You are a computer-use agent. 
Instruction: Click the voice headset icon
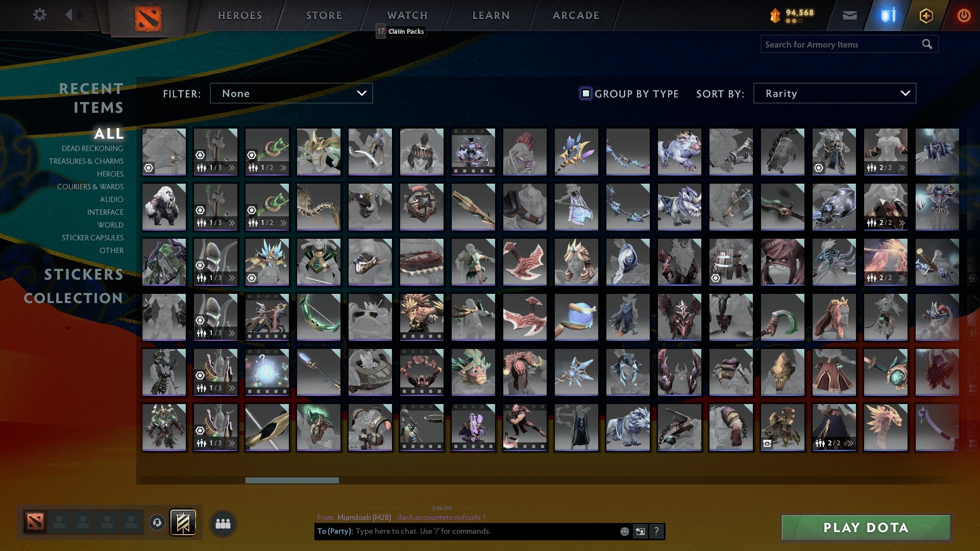(x=157, y=522)
